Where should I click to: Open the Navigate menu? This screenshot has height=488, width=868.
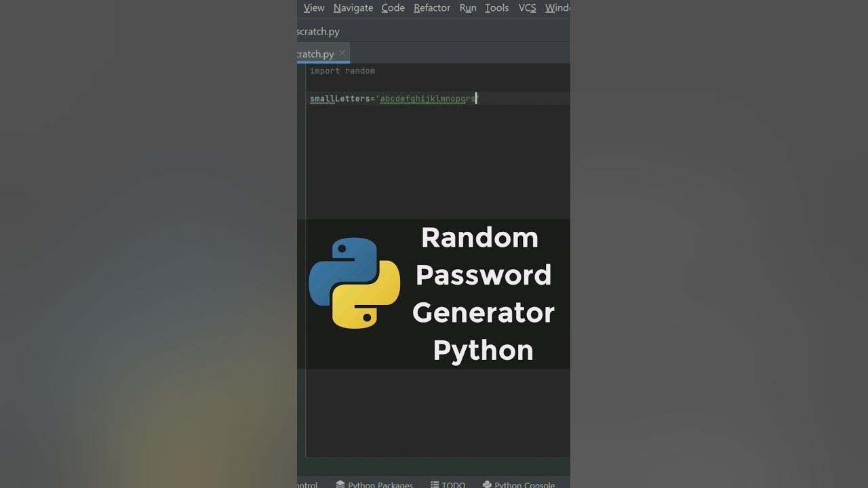point(353,8)
